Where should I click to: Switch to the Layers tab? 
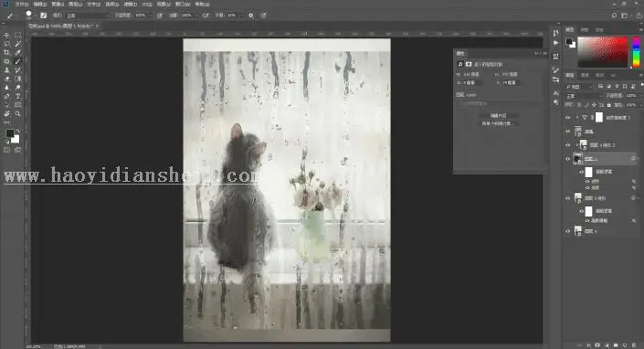[x=570, y=75]
